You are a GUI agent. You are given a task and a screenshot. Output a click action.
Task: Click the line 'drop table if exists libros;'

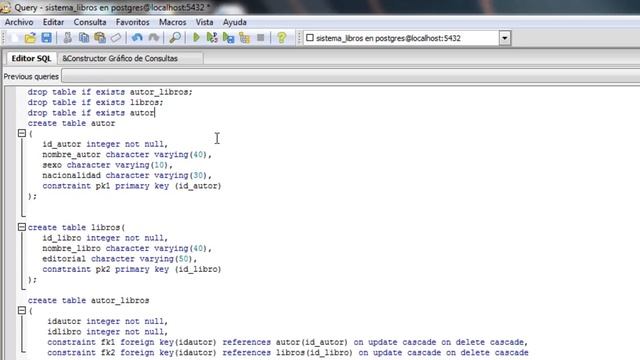tap(95, 102)
